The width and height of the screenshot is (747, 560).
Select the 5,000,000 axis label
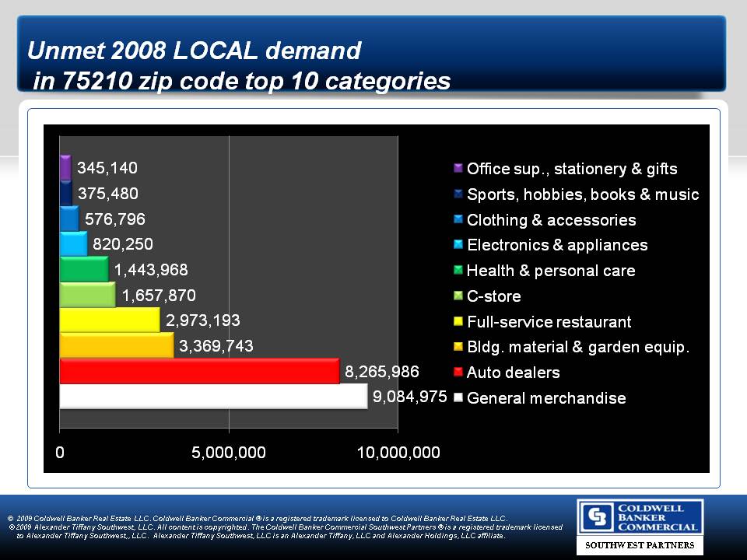[x=229, y=453]
